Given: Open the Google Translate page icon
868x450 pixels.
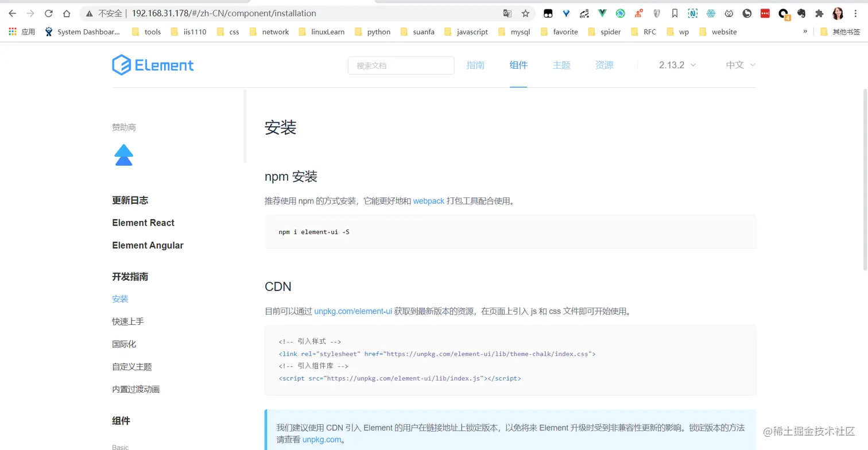Looking at the screenshot, I should coord(507,13).
